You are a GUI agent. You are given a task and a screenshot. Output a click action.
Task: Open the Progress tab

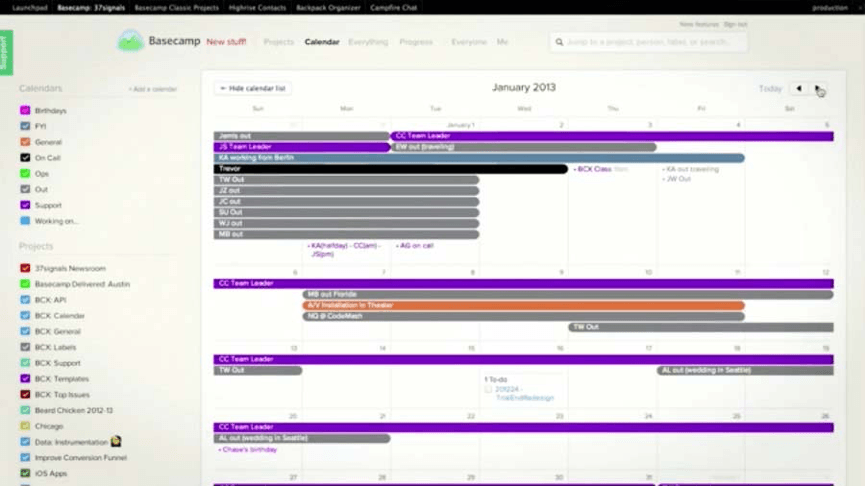(416, 42)
